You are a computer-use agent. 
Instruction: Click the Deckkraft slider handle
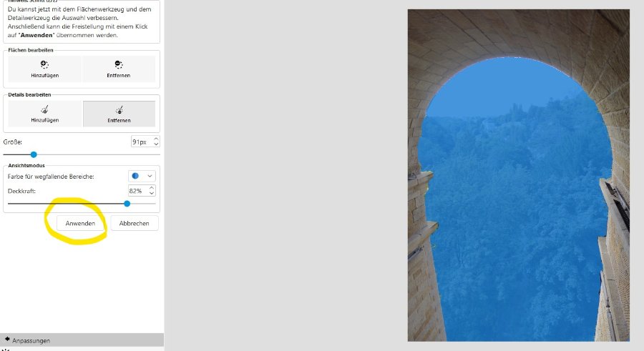(x=127, y=204)
